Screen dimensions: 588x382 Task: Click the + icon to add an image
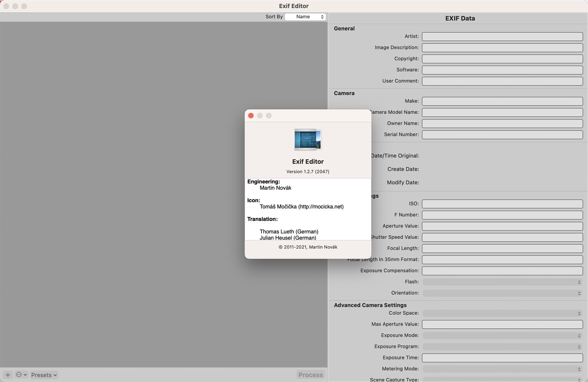point(8,375)
